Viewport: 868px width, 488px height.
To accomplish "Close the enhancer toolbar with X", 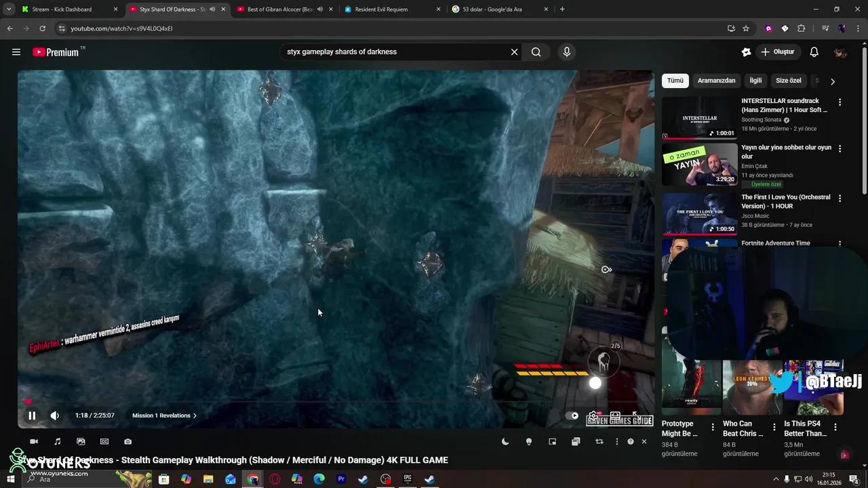I will (x=644, y=441).
